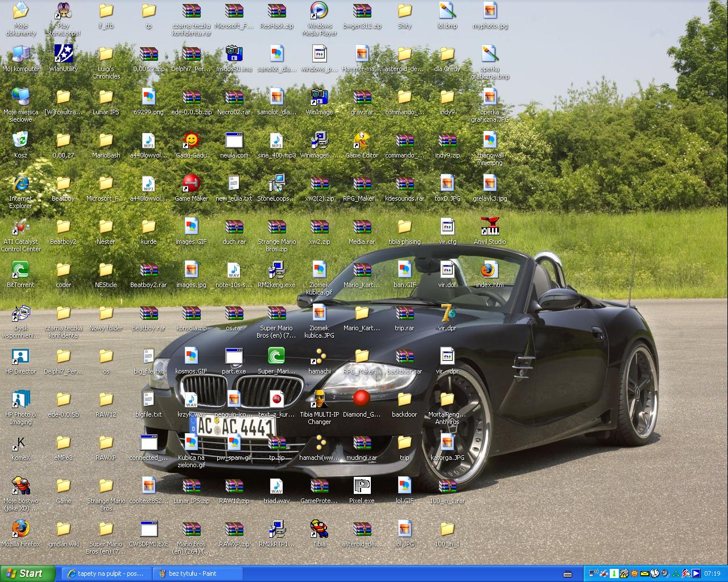Select the Game Editor desktop icon
728x582 pixels.
[x=362, y=141]
